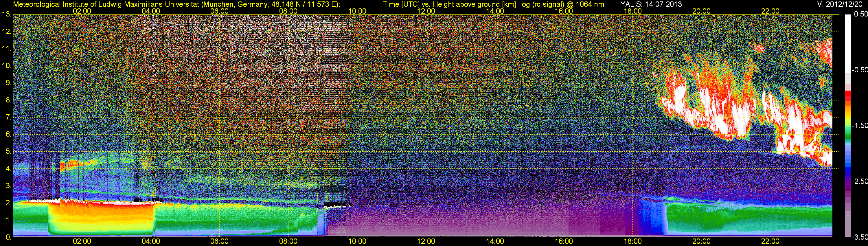Click the 10:00 label on the bottom time axis

pos(357,241)
